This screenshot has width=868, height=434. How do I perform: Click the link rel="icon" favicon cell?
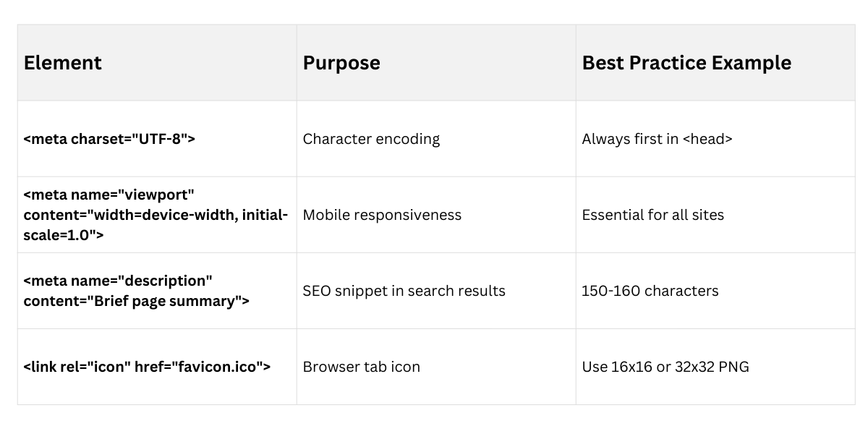[147, 367]
